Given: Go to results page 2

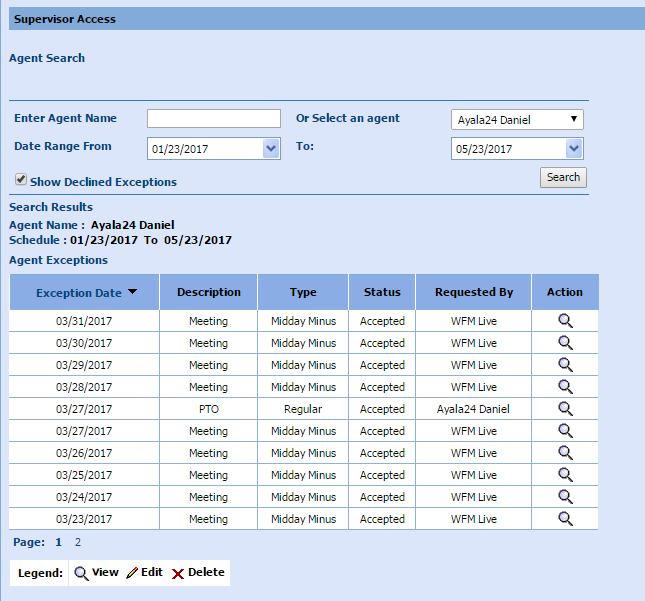Looking at the screenshot, I should 78,542.
